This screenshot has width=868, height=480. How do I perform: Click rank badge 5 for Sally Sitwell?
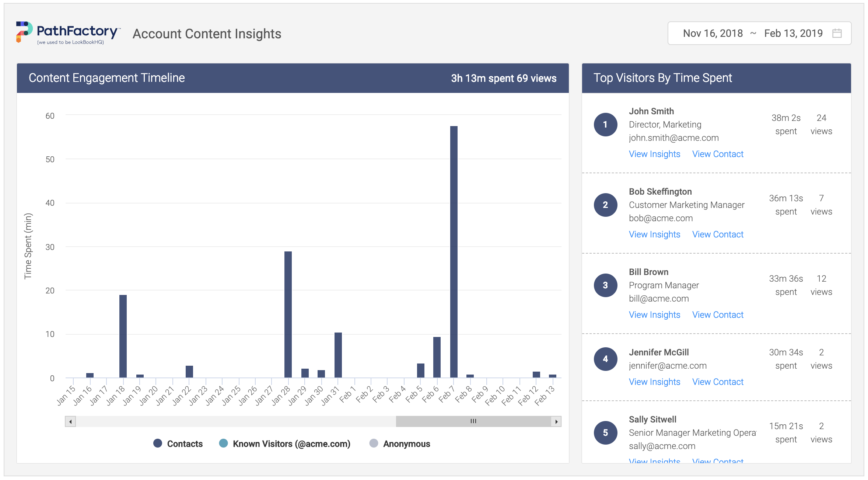(x=605, y=433)
